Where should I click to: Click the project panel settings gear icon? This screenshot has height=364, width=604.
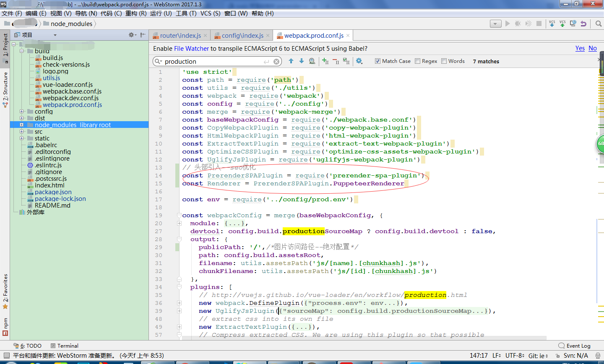[131, 35]
